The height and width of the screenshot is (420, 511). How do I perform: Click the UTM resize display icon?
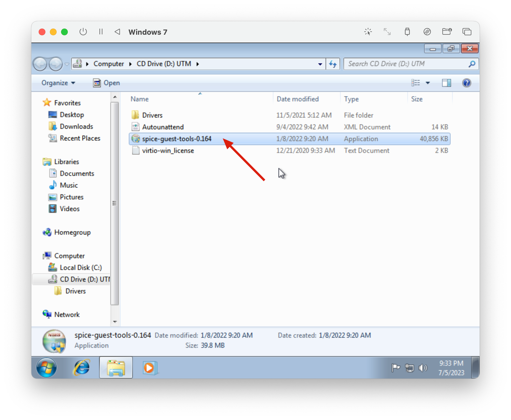pyautogui.click(x=387, y=32)
